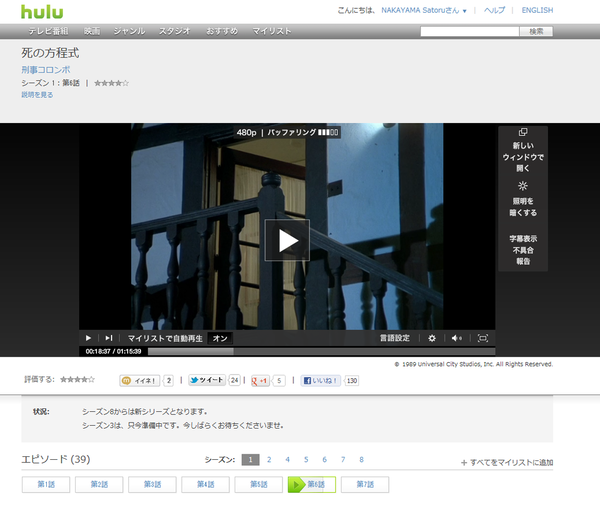600x506 pixels.
Task: Click 説明を見る to show description
Action: click(x=37, y=95)
